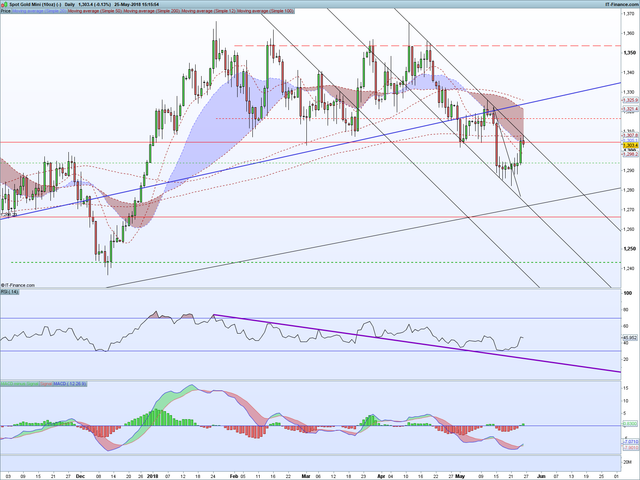Click the Spot Gold Mini chart title
Viewport: 640px width, 480px height.
coord(35,4)
